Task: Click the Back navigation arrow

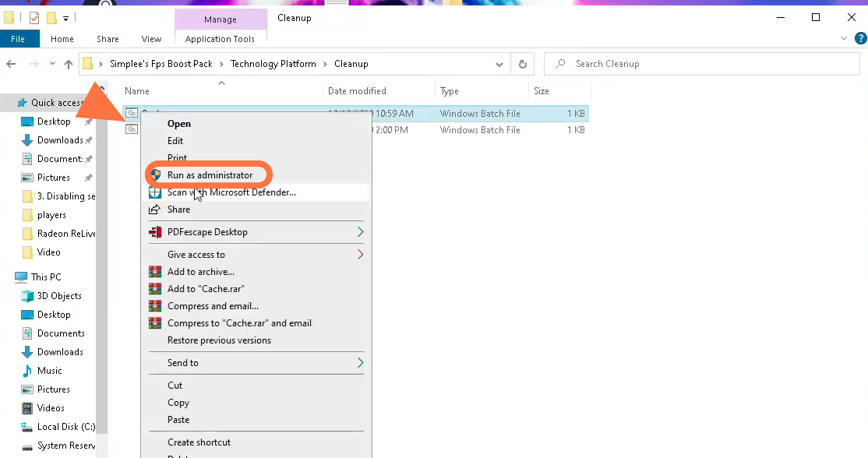Action: pos(11,64)
